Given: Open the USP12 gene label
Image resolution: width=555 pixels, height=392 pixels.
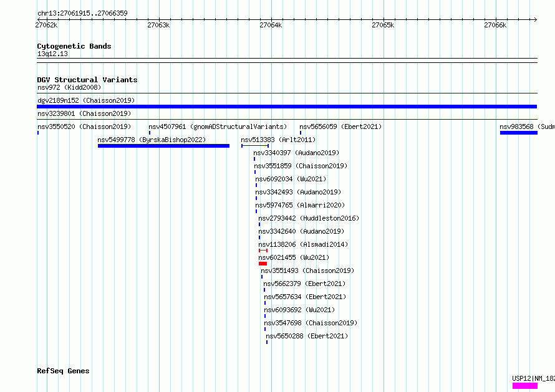Looking at the screenshot, I should (x=533, y=378).
